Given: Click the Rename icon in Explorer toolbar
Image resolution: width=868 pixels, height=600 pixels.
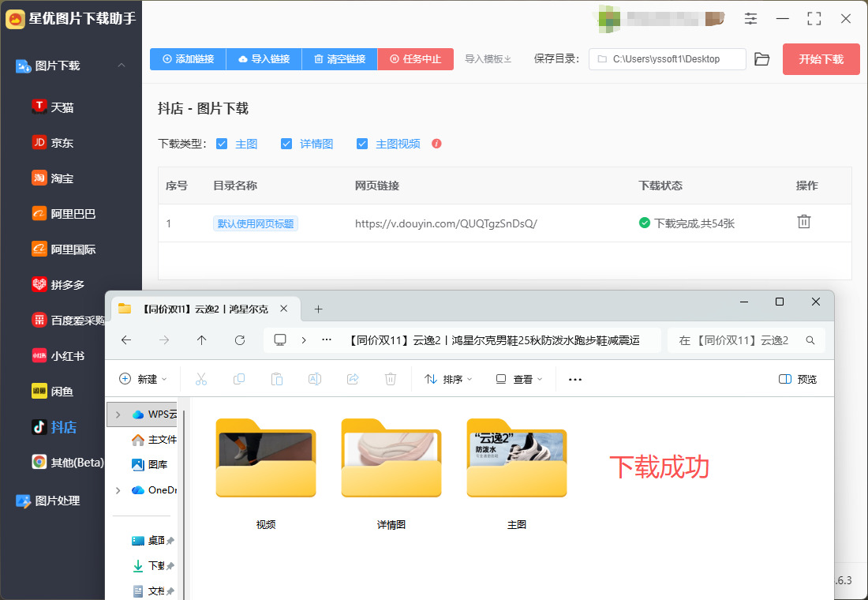Looking at the screenshot, I should [x=314, y=379].
